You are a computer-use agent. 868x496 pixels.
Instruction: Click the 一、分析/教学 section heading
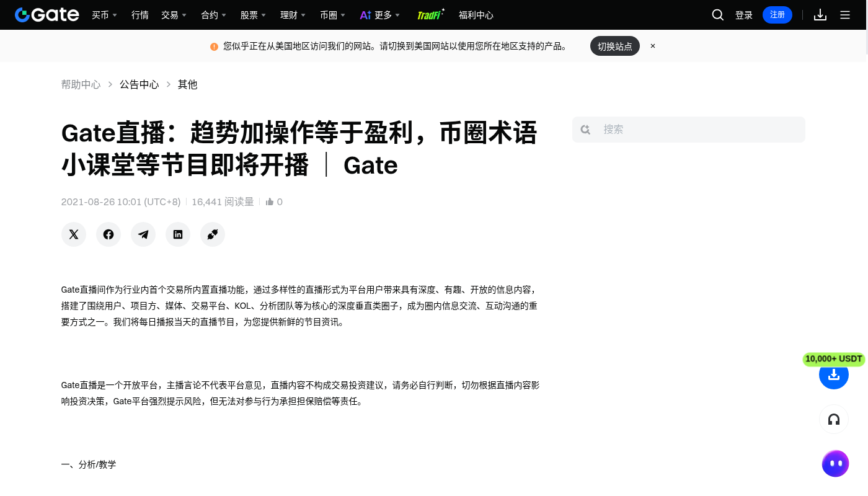(x=89, y=464)
